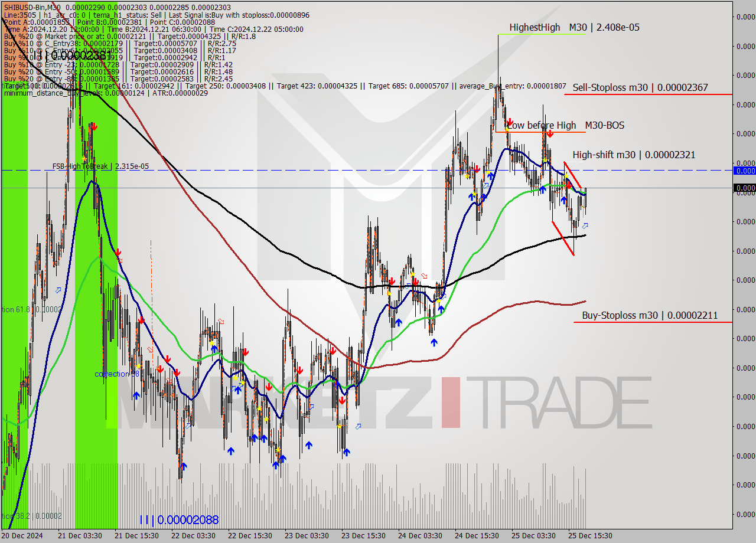Select the HighestHigh M30 2.408e-05 label

[x=574, y=27]
